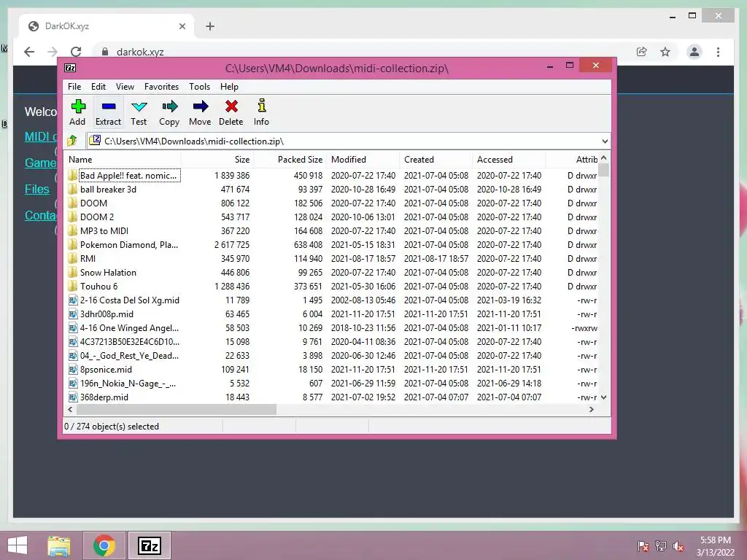747x560 pixels.
Task: Sort files by the Size column header
Action: pyautogui.click(x=217, y=160)
